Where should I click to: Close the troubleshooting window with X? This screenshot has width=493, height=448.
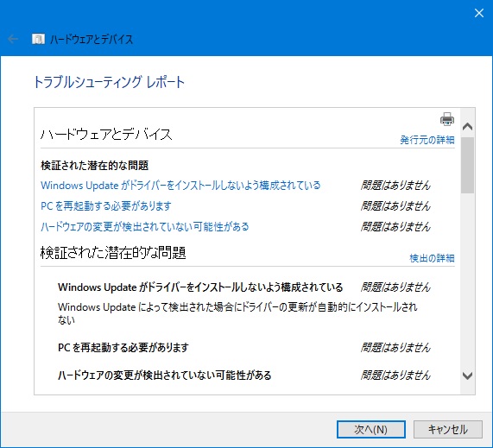pos(478,13)
